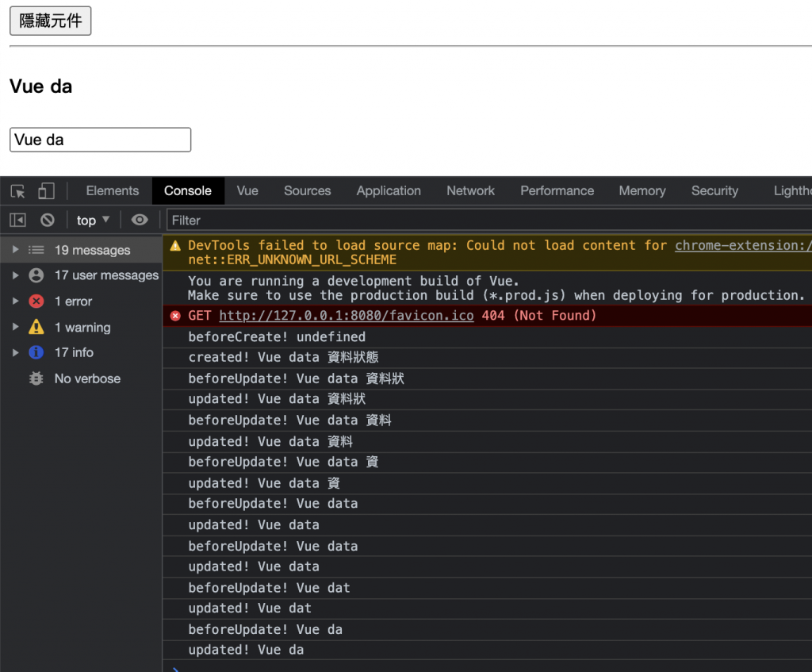Click the error icon beside GET favicon
The height and width of the screenshot is (672, 812).
tap(175, 316)
